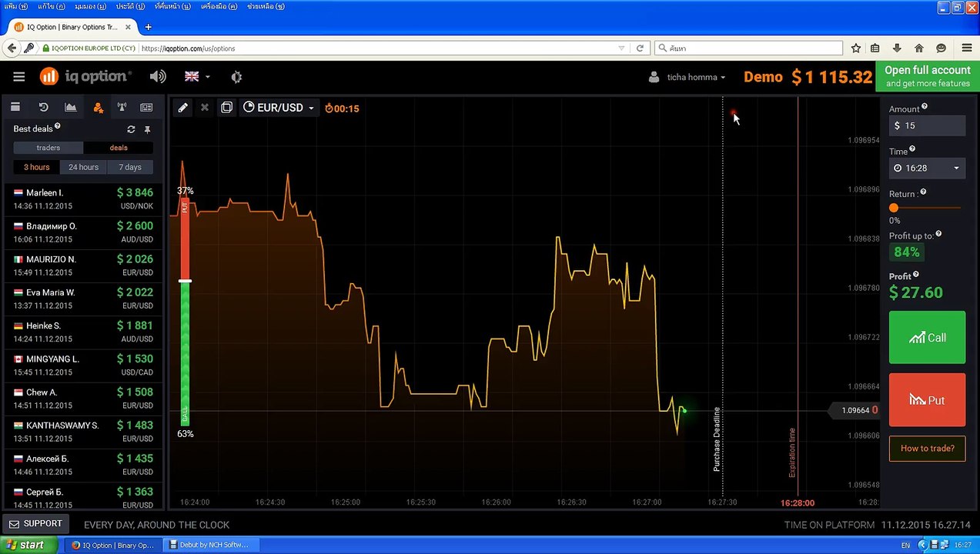Click the browser back arrow
The height and width of the screenshot is (554, 980).
point(12,48)
